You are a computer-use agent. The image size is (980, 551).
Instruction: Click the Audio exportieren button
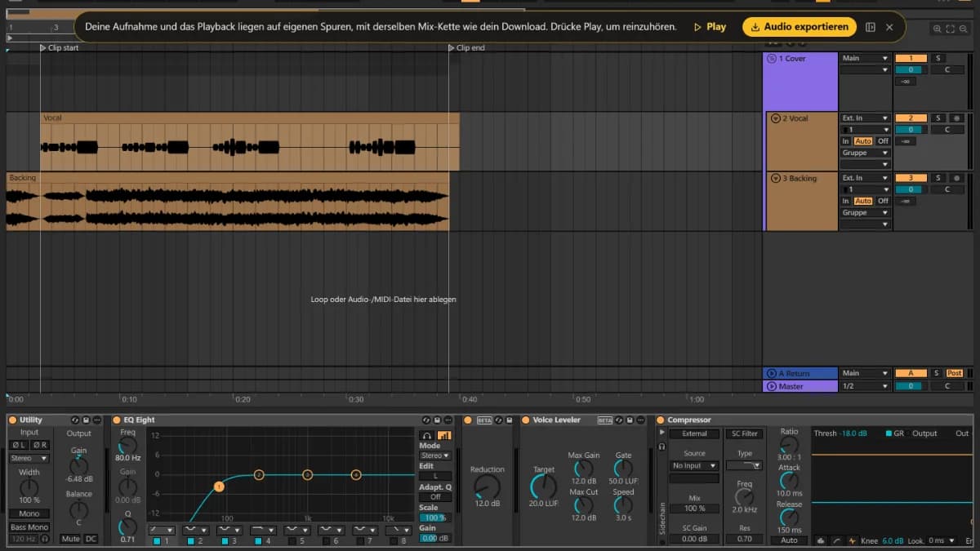tap(800, 27)
